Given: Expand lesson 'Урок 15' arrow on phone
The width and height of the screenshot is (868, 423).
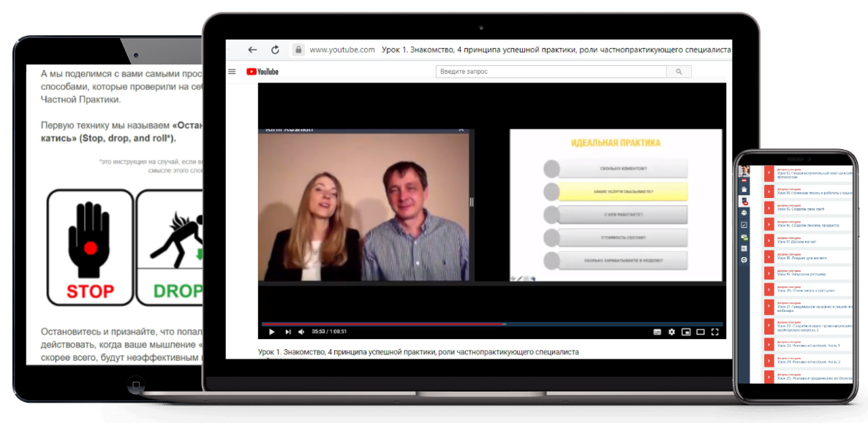Looking at the screenshot, I should click(769, 208).
